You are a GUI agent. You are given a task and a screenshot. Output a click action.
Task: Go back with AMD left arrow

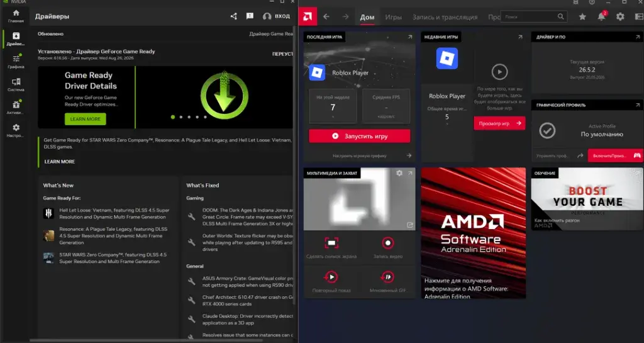[x=326, y=17]
